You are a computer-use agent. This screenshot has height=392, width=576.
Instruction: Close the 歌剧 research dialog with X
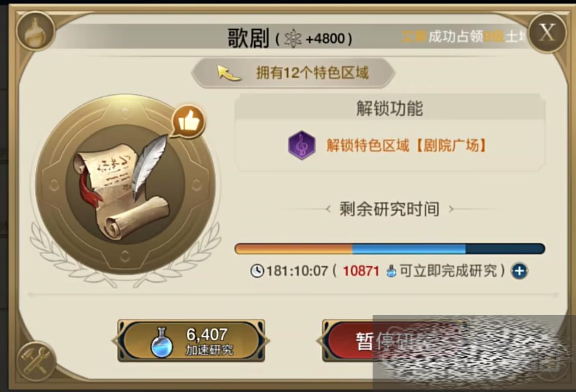547,33
